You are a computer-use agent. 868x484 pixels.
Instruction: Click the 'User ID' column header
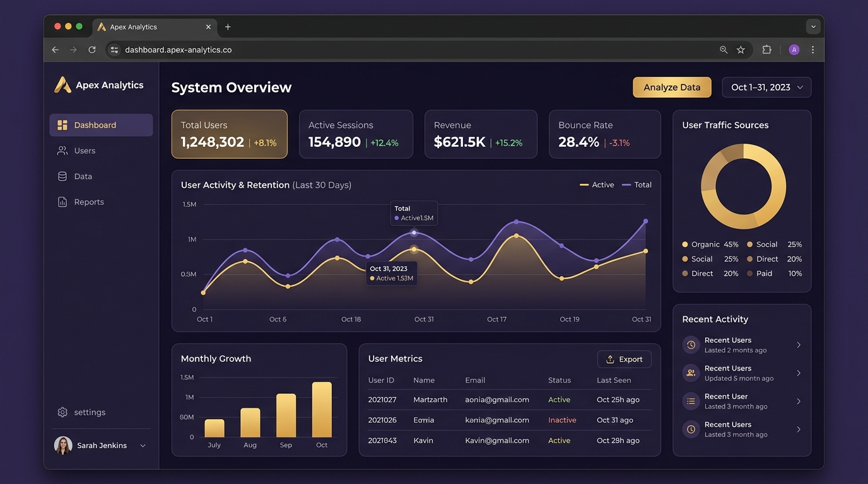(381, 381)
